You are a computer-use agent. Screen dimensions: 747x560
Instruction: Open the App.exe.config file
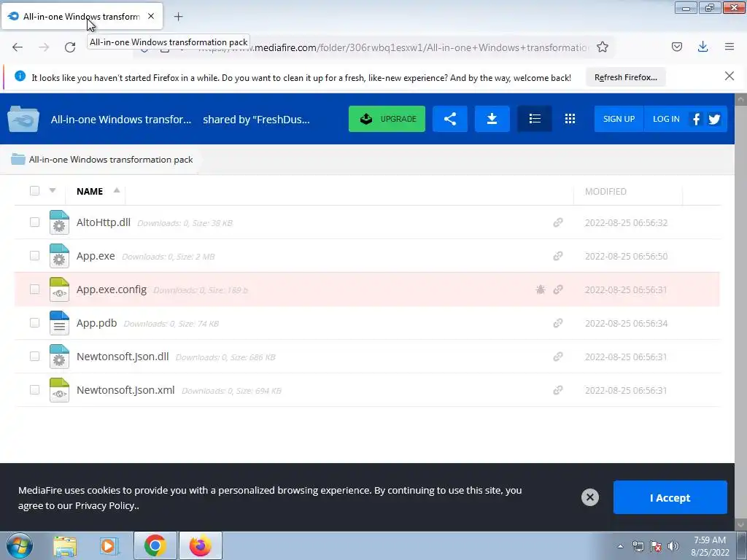pyautogui.click(x=112, y=289)
